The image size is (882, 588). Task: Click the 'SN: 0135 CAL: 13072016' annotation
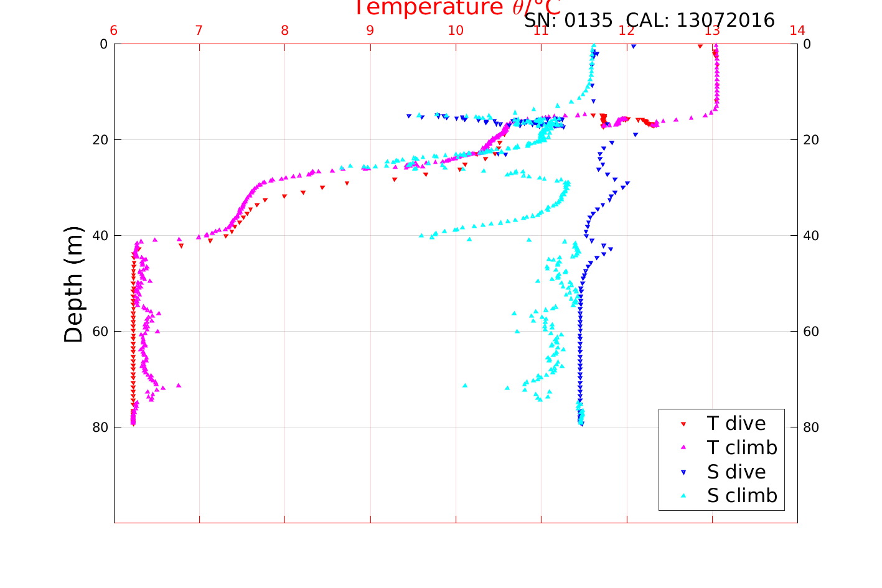click(x=649, y=21)
